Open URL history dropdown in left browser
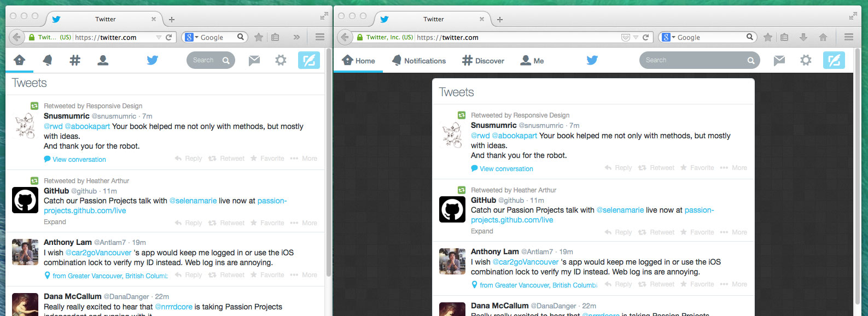 [159, 37]
